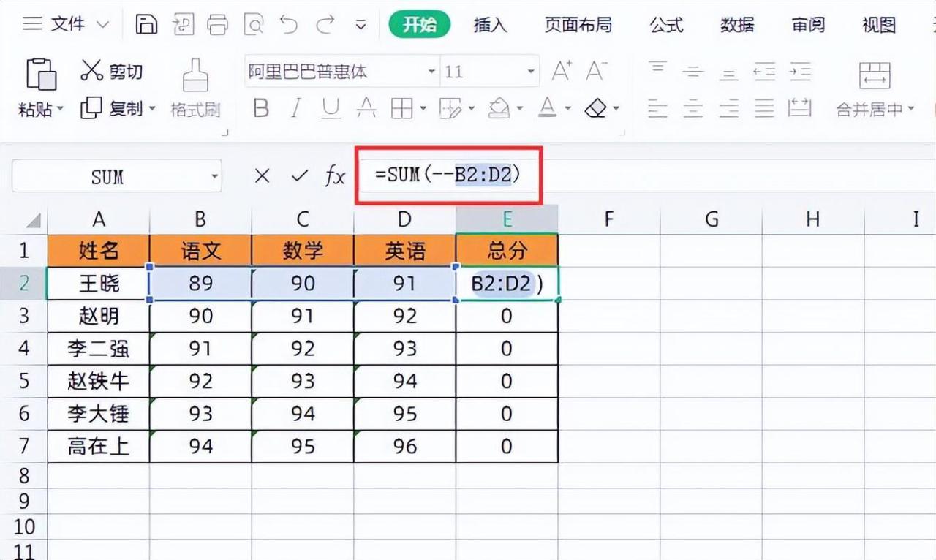Screen dimensions: 936x560
Task: Select the Format Painter brush
Action: 195,75
